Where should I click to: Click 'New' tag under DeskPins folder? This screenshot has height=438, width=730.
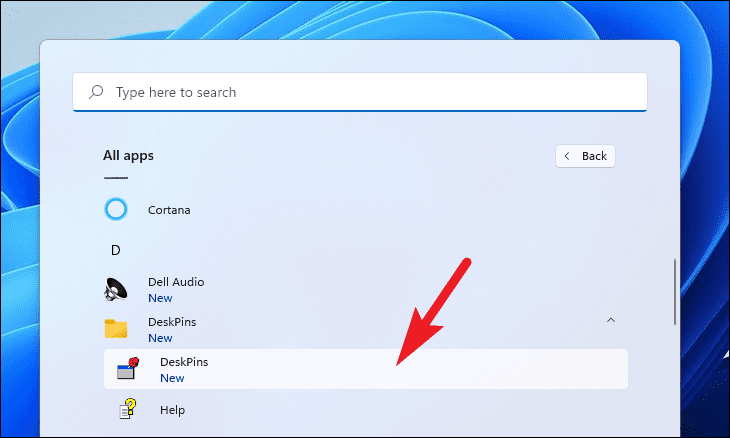(x=160, y=338)
